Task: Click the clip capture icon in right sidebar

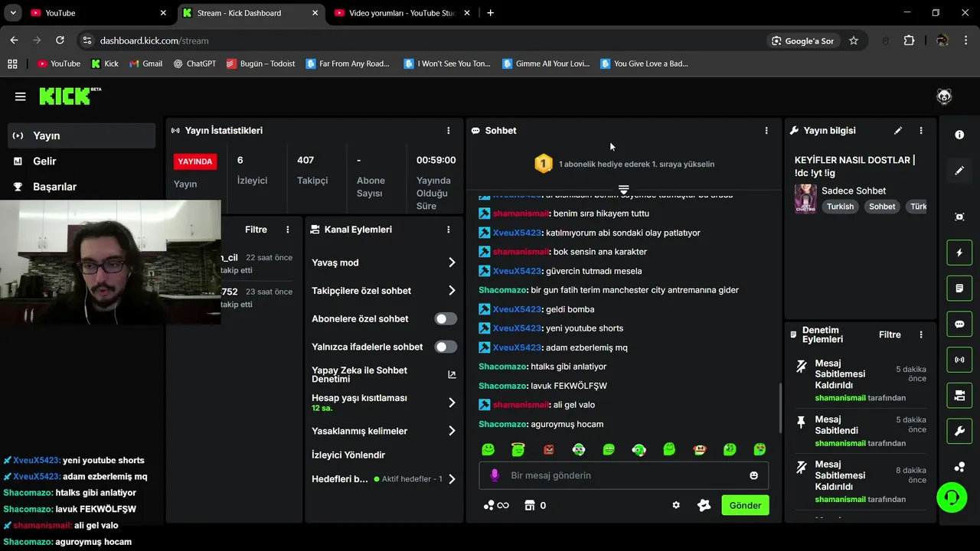Action: coord(959,217)
